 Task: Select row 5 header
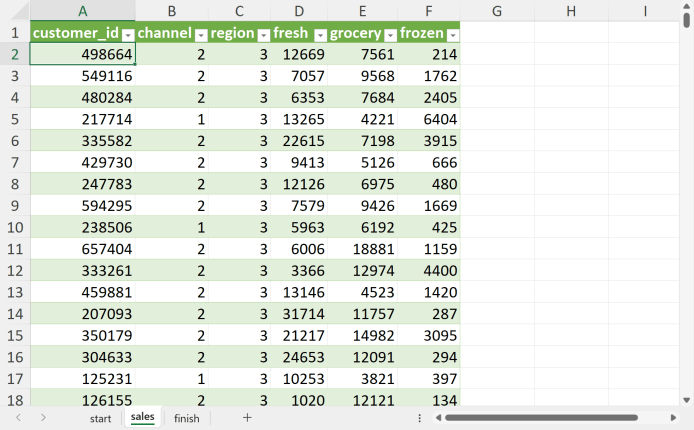15,119
